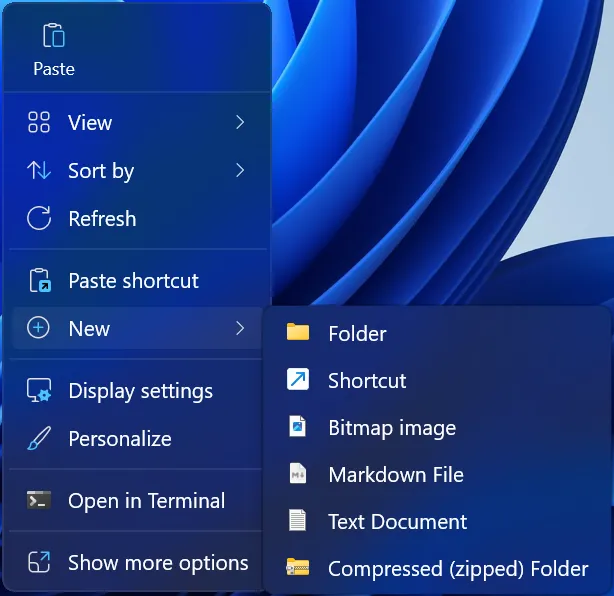
Task: Click the yellow Folder icon in the submenu
Action: point(298,333)
